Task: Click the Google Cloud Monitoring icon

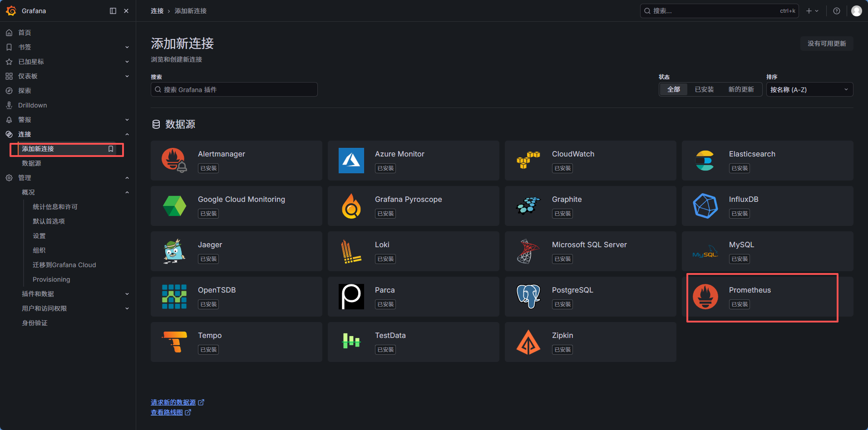Action: coord(174,206)
